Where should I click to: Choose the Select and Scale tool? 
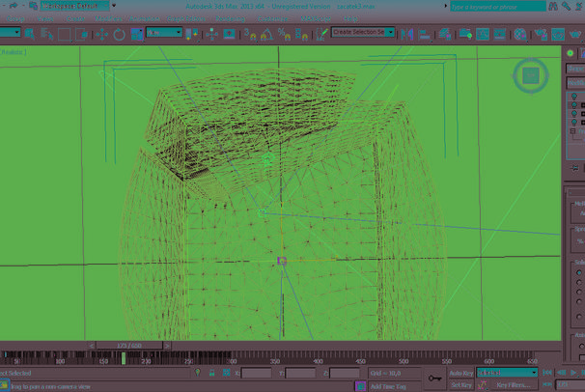click(133, 34)
